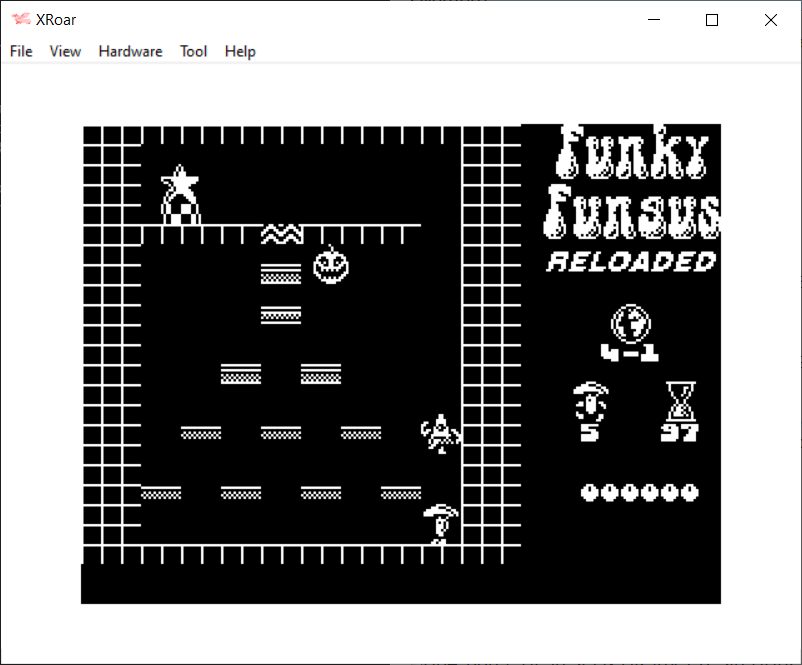Open the View menu
Image resolution: width=802 pixels, height=665 pixels.
point(65,51)
